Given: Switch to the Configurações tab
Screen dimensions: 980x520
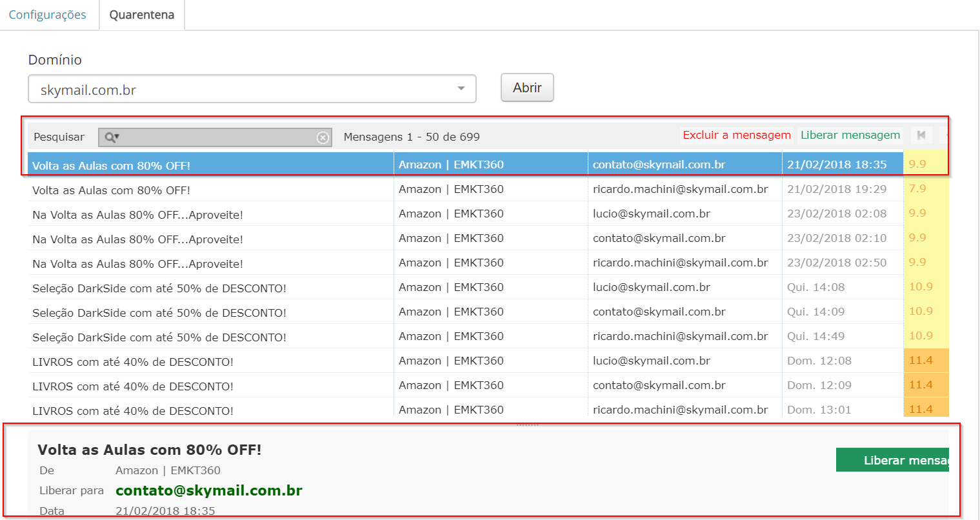Looking at the screenshot, I should (48, 15).
